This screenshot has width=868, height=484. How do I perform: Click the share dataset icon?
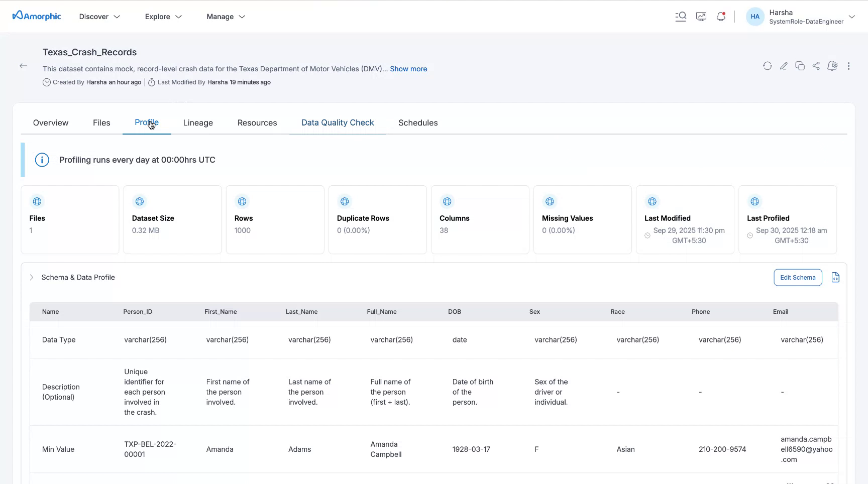point(816,66)
